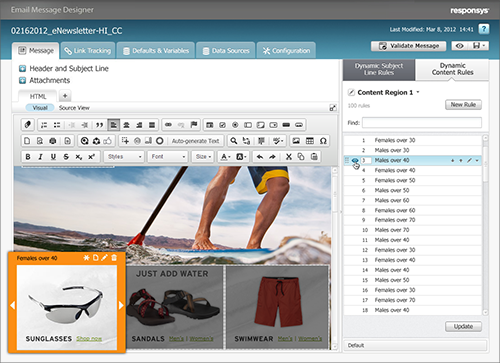Insert an image into the message

296,141
